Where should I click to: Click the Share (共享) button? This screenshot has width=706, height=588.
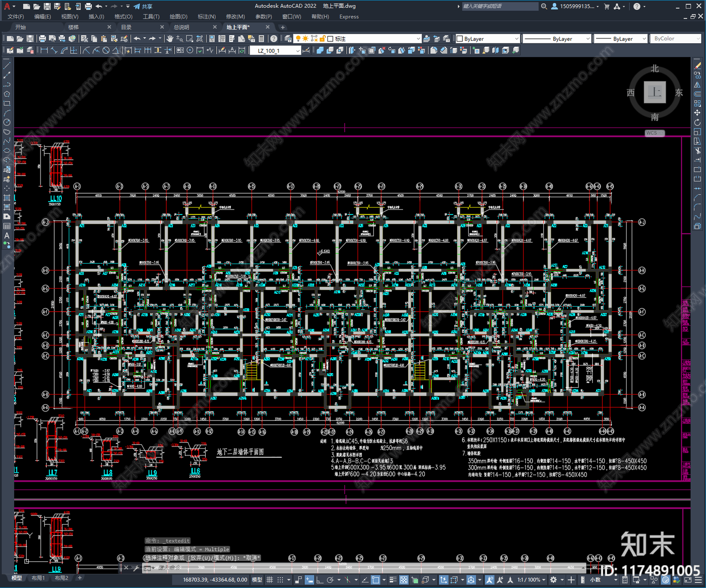143,6
